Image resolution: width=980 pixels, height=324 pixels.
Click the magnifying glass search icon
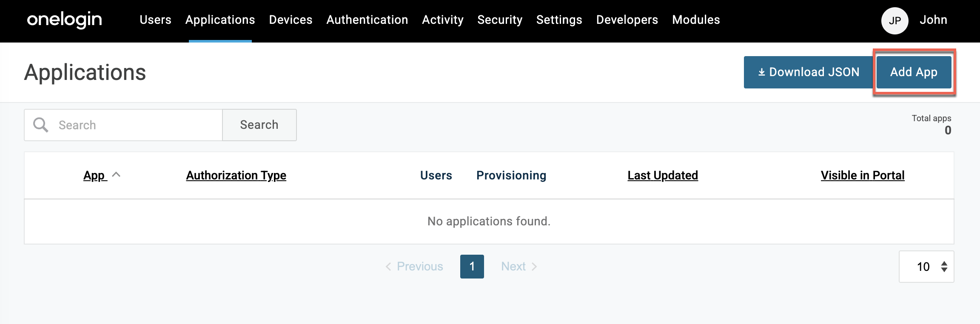coord(41,125)
